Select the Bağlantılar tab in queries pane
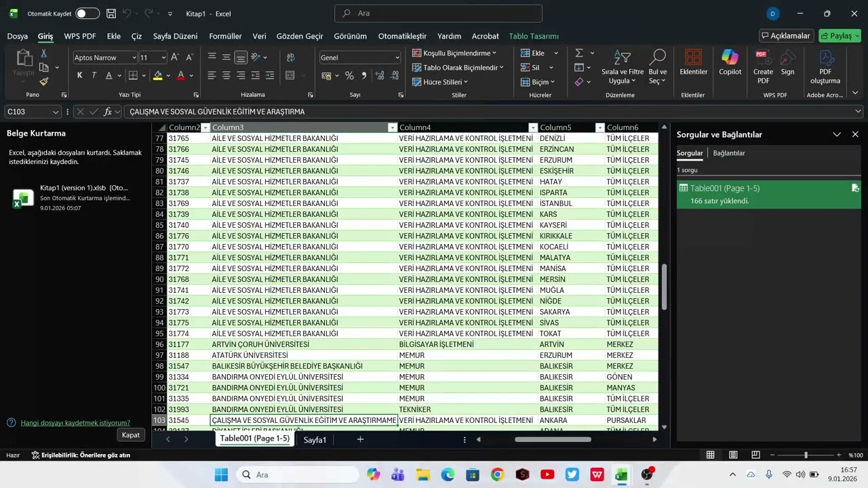 pyautogui.click(x=729, y=153)
